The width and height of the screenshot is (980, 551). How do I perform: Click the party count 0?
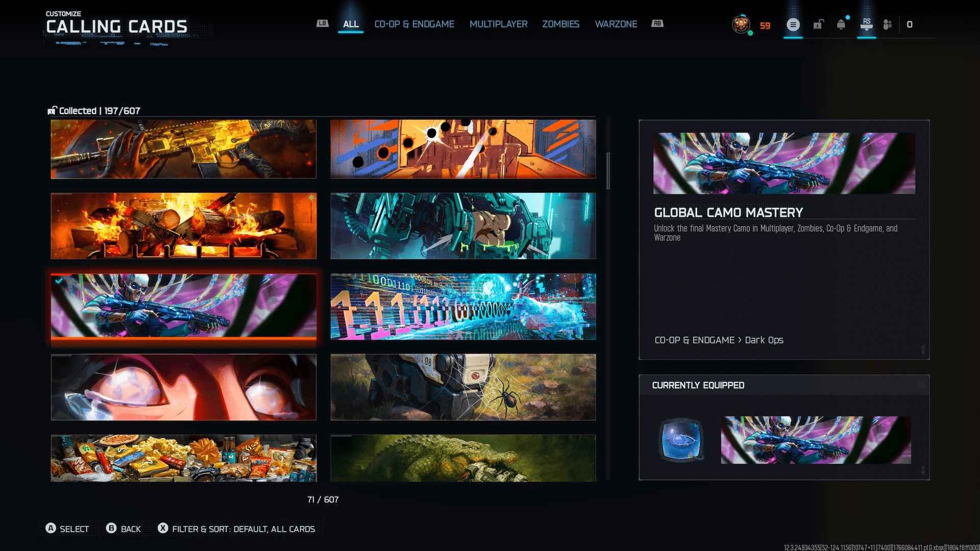tap(910, 24)
